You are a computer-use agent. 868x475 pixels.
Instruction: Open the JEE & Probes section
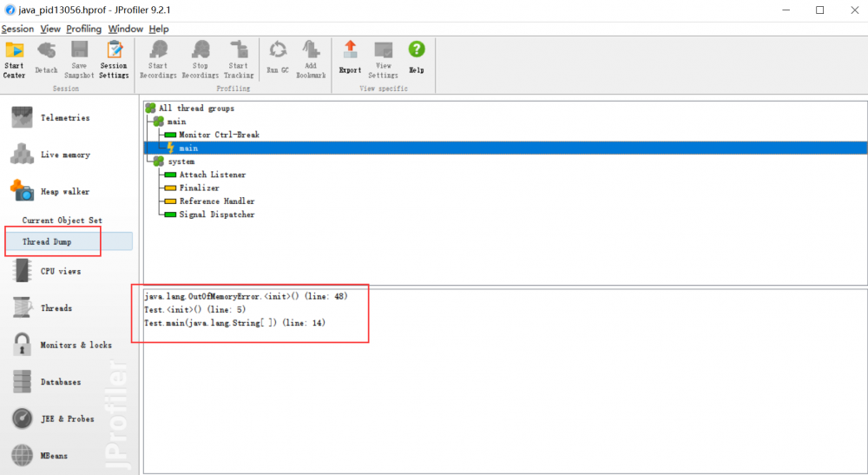click(53, 419)
